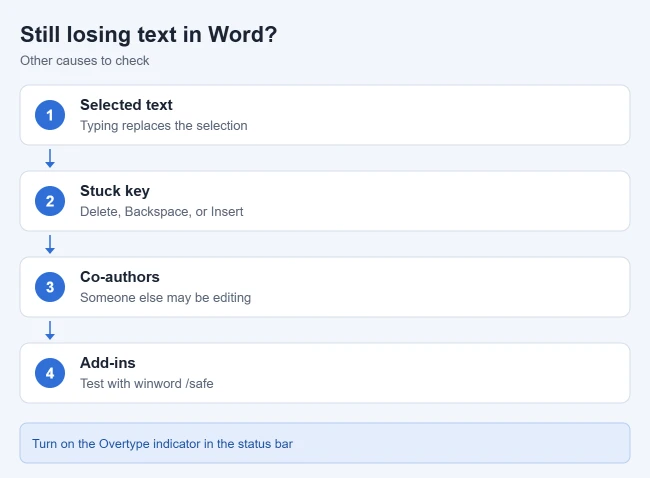Click 'Test with winword /safe' text

click(x=147, y=383)
